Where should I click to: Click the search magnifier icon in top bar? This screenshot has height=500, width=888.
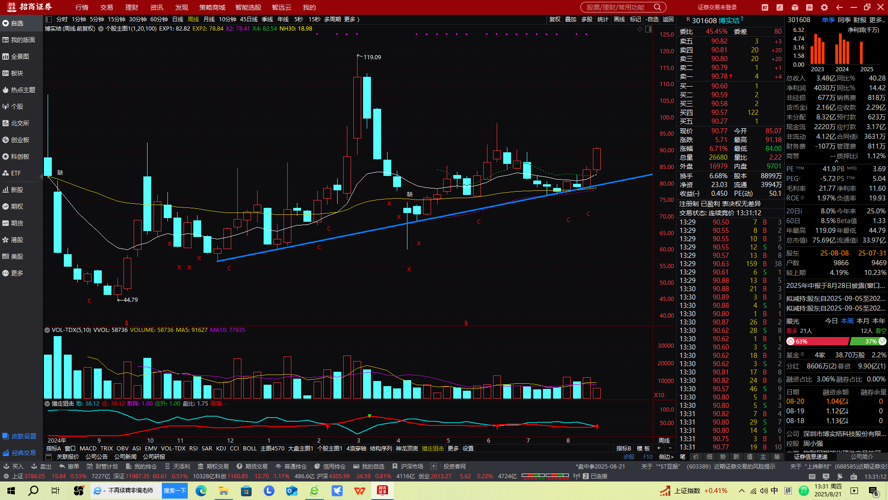658,7
